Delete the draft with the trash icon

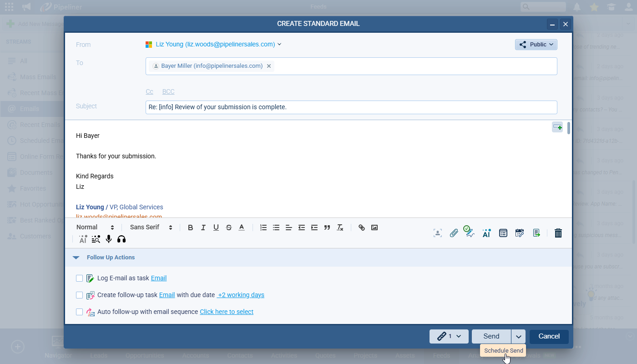click(x=558, y=233)
